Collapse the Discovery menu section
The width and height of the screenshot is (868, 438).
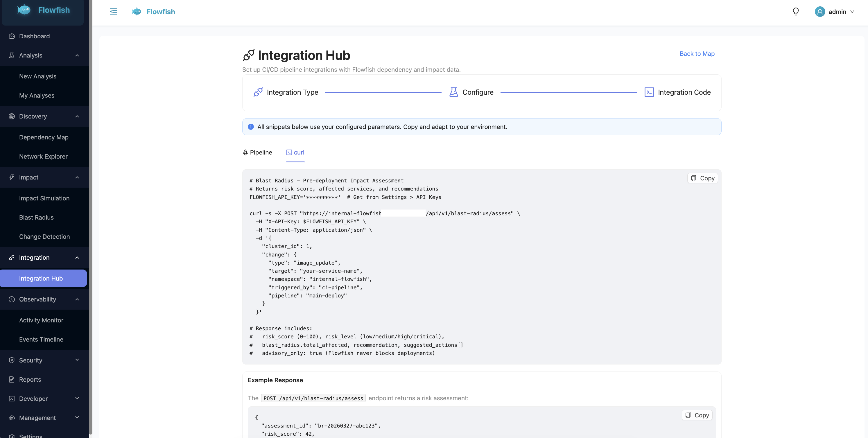tap(77, 116)
